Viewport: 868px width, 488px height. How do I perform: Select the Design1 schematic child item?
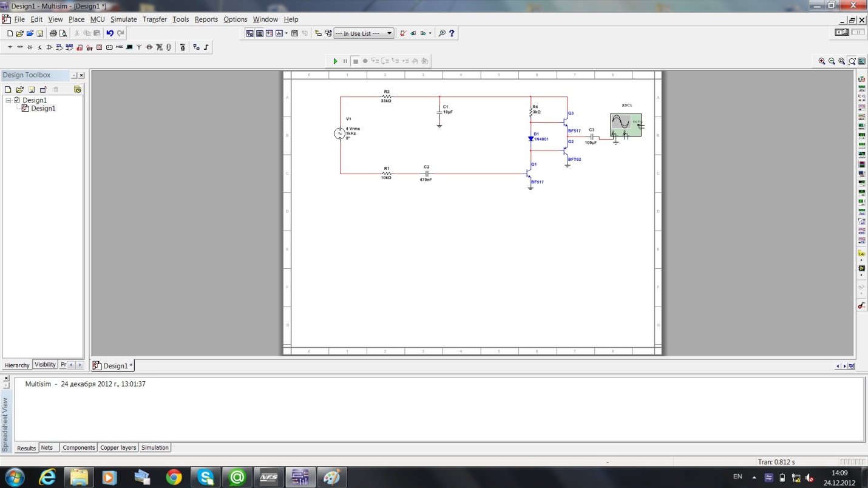[x=43, y=108]
